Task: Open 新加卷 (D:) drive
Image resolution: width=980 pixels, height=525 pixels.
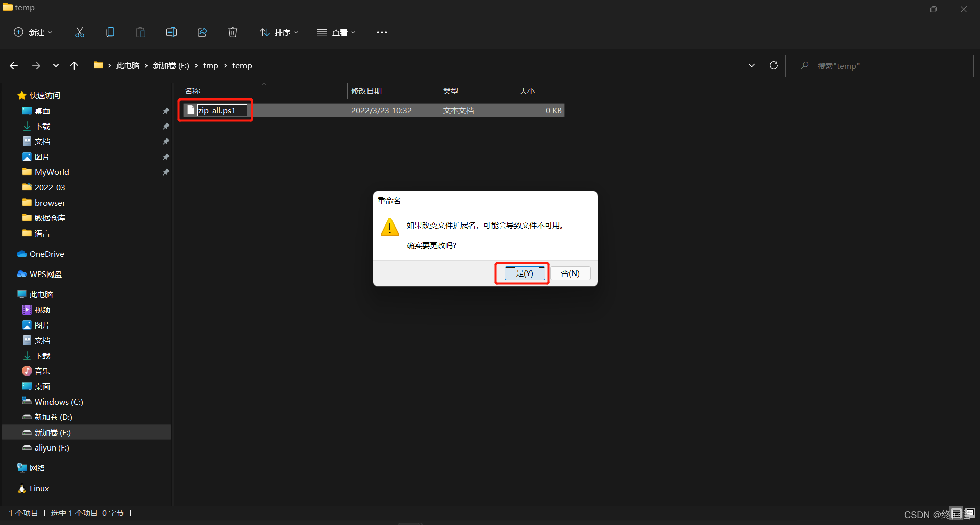Action: [53, 417]
